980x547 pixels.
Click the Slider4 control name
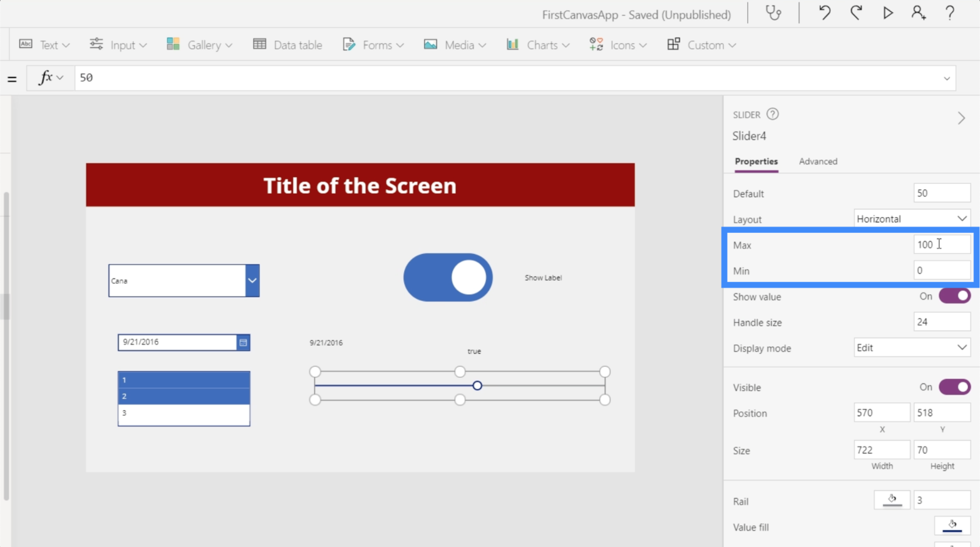[749, 136]
